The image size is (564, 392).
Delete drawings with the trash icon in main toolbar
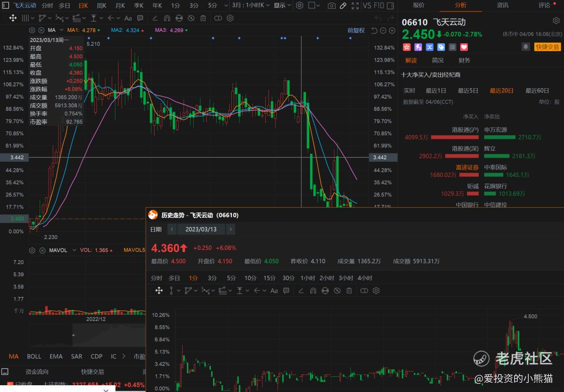pos(203,18)
